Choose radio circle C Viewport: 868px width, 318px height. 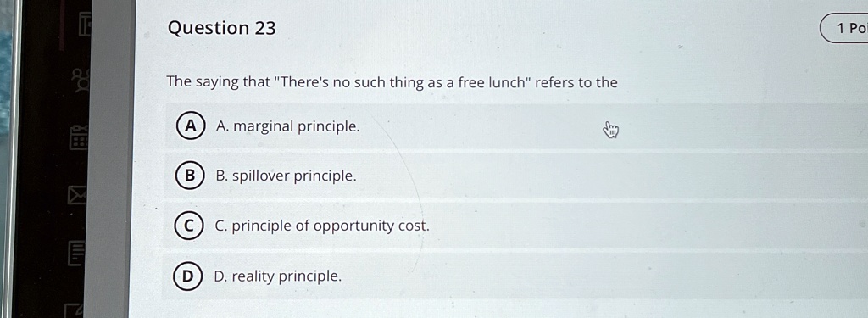pyautogui.click(x=187, y=226)
